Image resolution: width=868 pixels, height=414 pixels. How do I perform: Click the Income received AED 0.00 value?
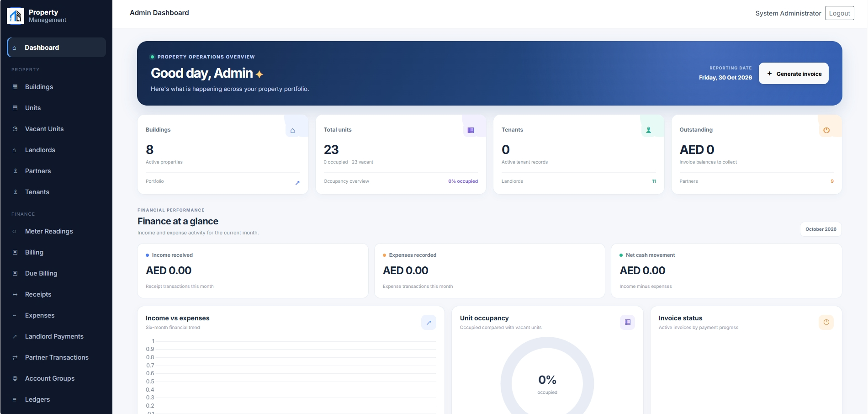tap(169, 271)
